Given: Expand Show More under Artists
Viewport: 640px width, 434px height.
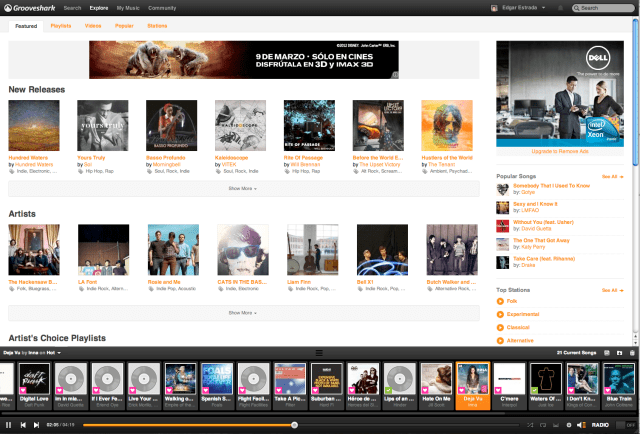Looking at the screenshot, I should pyautogui.click(x=243, y=312).
